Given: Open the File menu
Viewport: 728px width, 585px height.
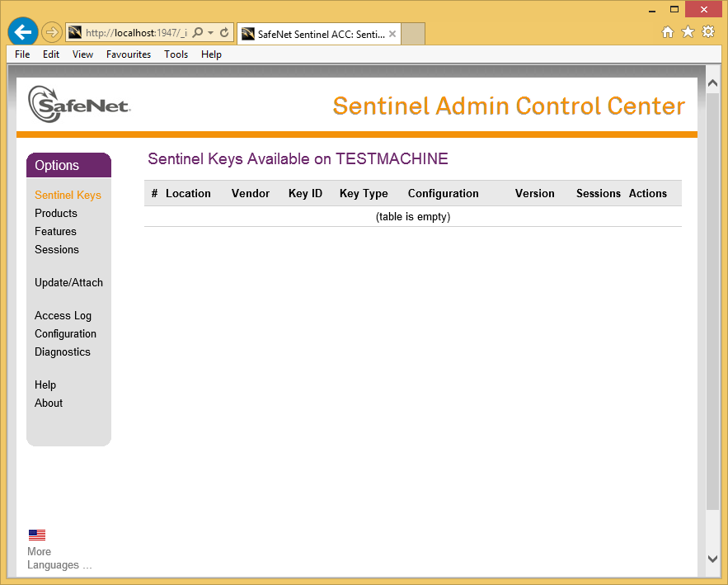Looking at the screenshot, I should point(22,54).
